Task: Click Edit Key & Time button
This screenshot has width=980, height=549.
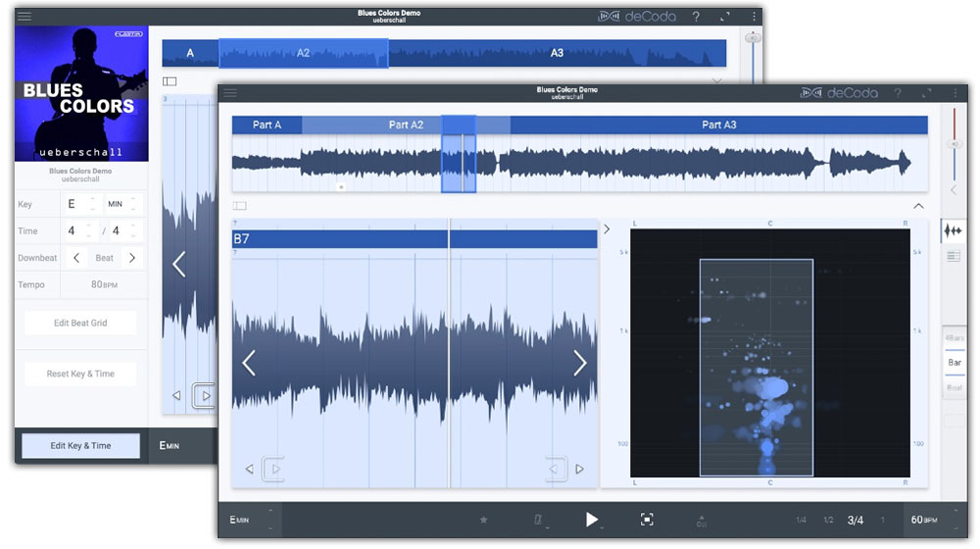Action: pyautogui.click(x=80, y=446)
